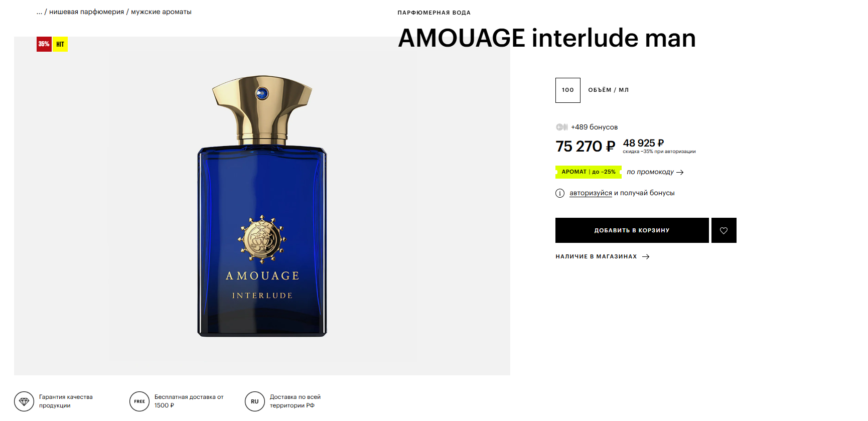Click the FREE delivery circle icon
This screenshot has width=868, height=421.
pos(139,401)
